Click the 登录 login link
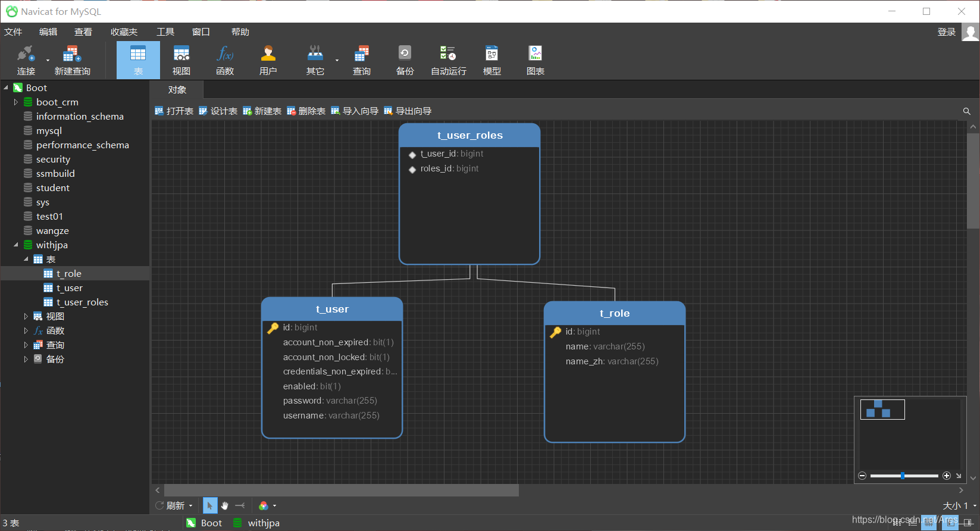 click(947, 32)
